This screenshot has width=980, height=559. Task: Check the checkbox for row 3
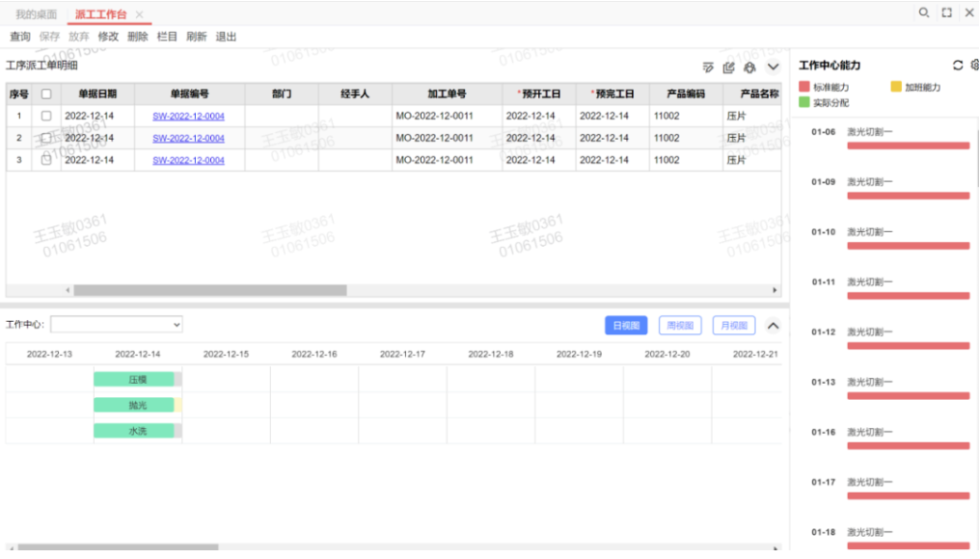[45, 160]
